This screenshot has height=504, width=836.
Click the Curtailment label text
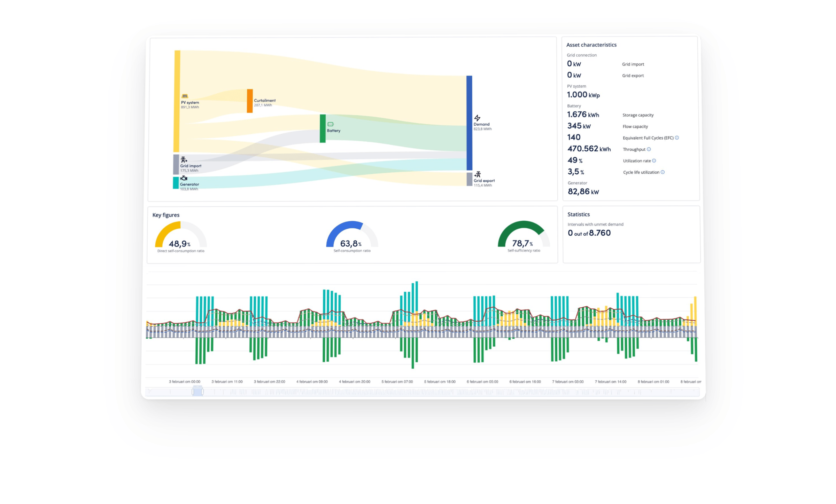pos(264,101)
